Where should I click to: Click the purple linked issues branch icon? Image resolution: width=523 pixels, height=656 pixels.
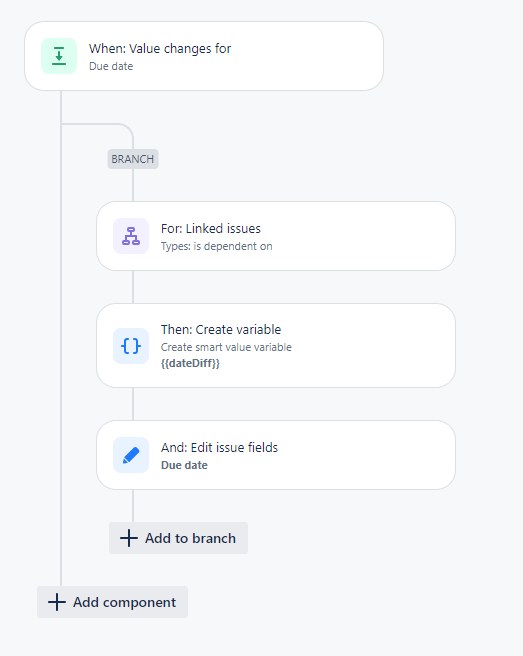(131, 236)
